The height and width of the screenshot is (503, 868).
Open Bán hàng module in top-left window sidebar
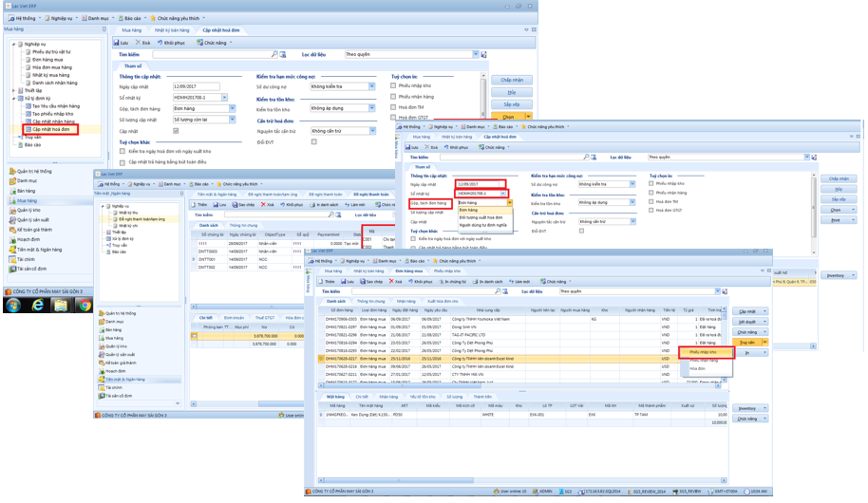[x=23, y=191]
